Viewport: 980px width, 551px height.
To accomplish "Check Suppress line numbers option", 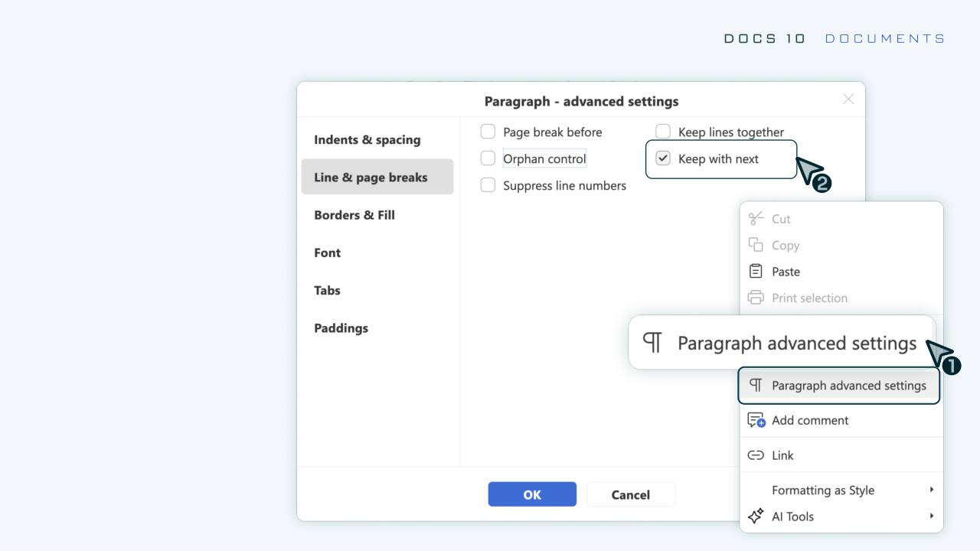I will [x=488, y=185].
